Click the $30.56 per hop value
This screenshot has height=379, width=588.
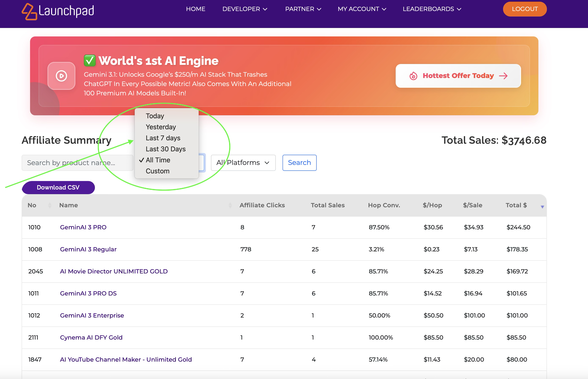433,227
